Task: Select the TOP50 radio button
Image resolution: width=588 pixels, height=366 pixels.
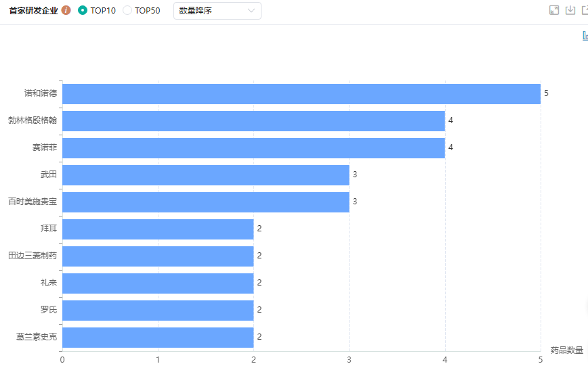Action: [x=127, y=11]
